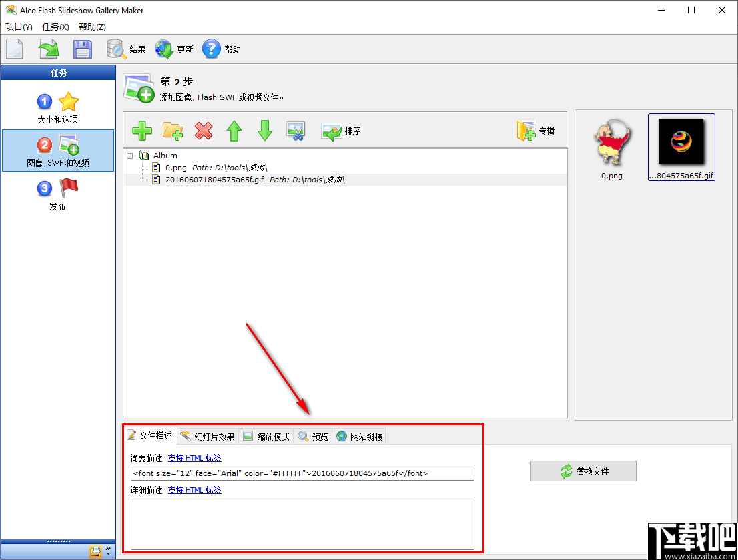The height and width of the screenshot is (560, 738).
Task: Click the 任务 panel header
Action: pos(58,73)
